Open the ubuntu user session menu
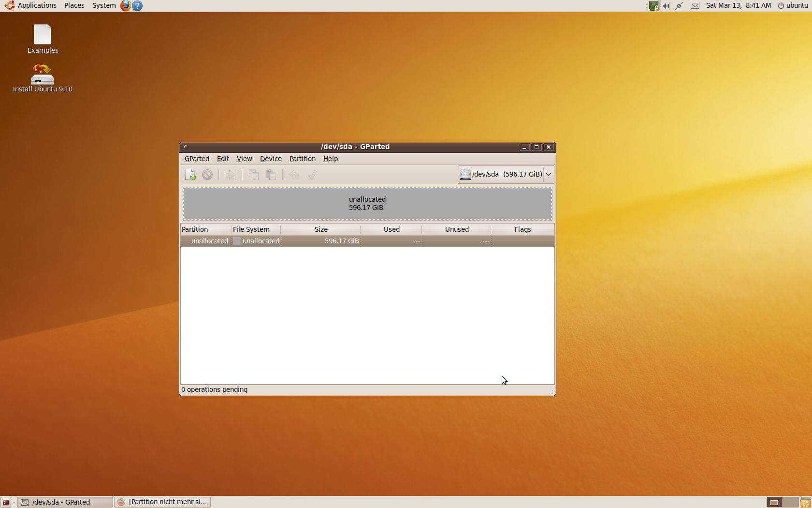Screen dimensions: 812x508 [793, 5]
